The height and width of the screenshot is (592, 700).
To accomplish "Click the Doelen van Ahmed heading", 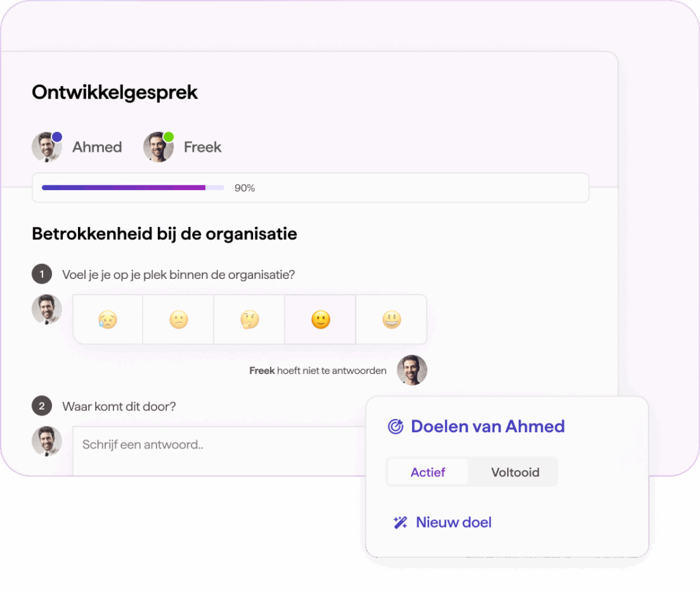I will tap(487, 427).
